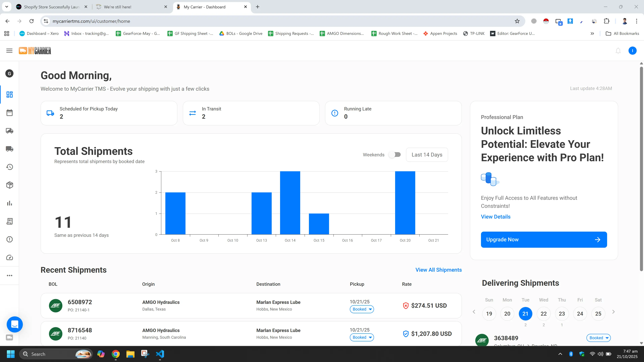Click the Upgrade Now button

click(544, 240)
